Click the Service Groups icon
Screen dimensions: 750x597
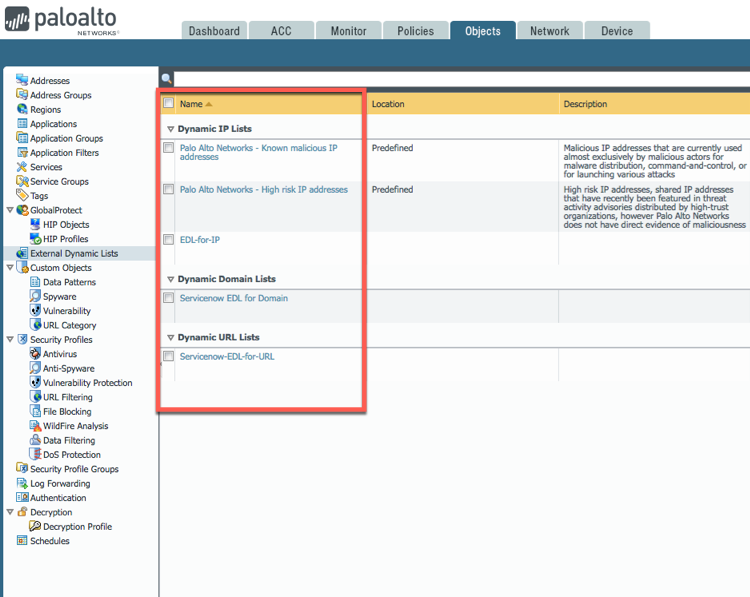coord(22,181)
